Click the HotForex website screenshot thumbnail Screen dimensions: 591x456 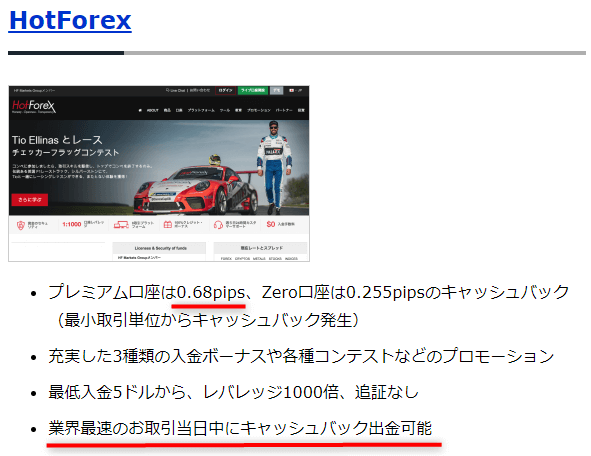pyautogui.click(x=159, y=173)
